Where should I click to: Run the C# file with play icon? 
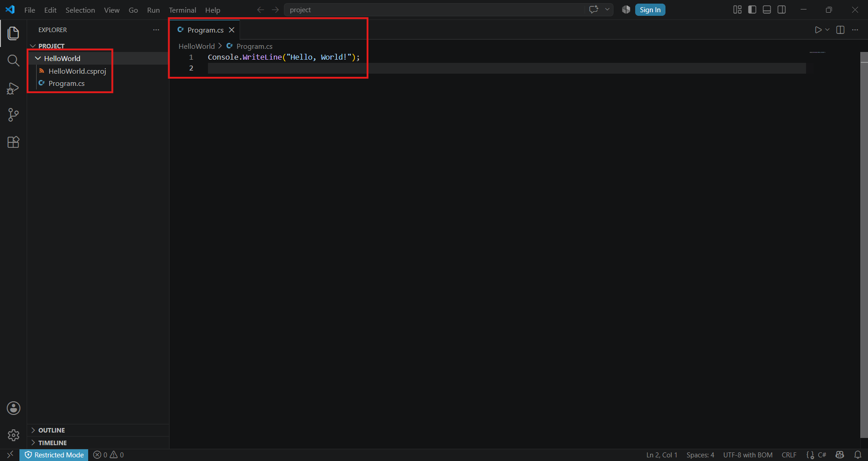tap(818, 30)
